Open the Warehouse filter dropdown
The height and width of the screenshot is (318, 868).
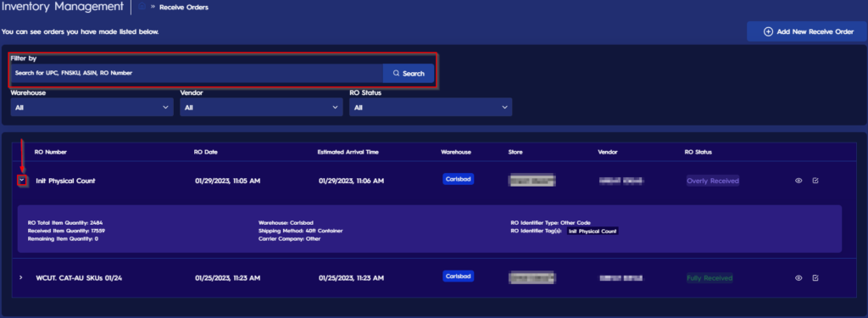click(x=92, y=108)
